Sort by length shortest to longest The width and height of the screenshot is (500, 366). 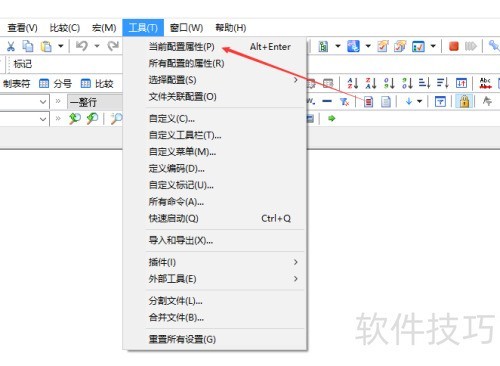pyautogui.click(x=425, y=83)
